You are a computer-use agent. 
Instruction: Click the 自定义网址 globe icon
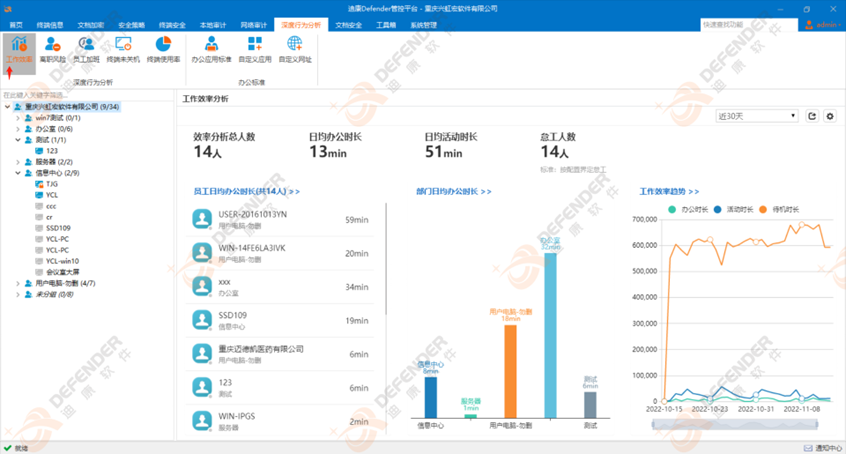[x=295, y=48]
